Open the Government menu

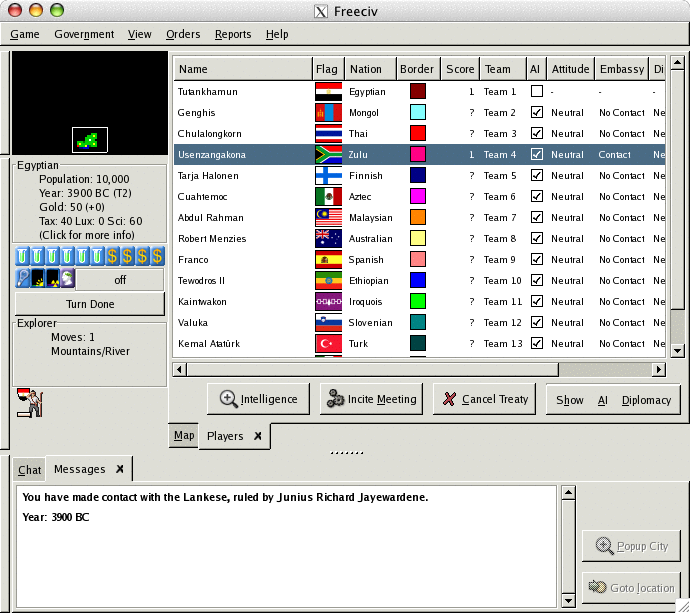84,34
